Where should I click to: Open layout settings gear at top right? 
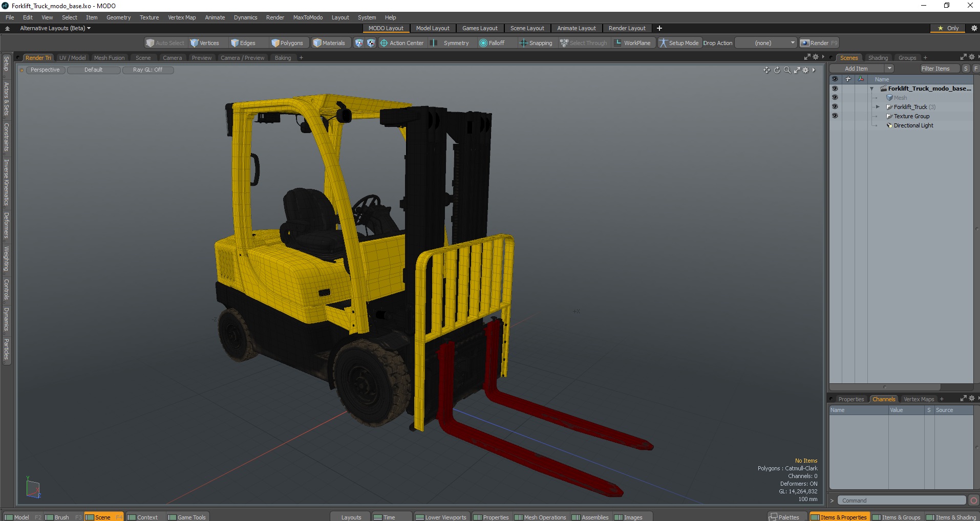[x=974, y=28]
